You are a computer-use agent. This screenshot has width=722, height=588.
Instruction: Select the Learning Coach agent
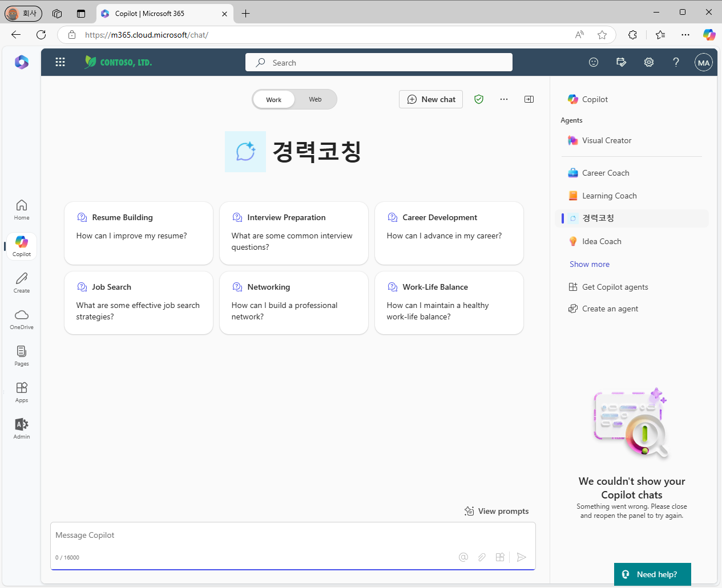coord(632,196)
